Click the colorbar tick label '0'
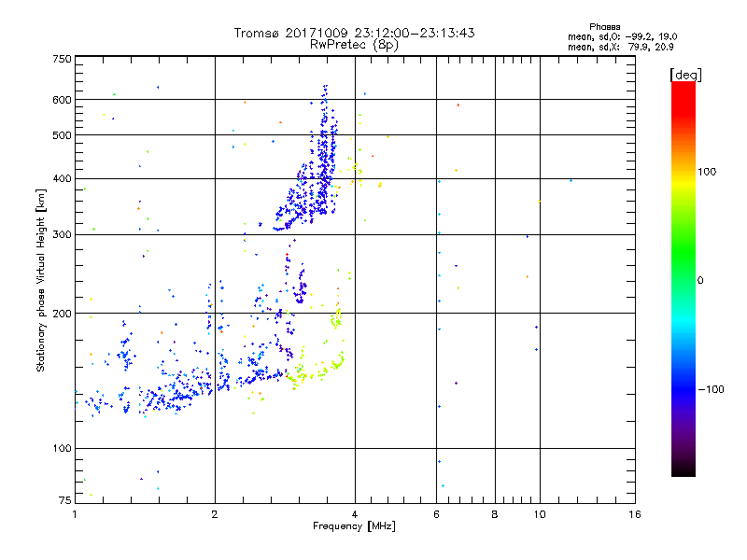Screen dimensions: 747x560 [x=700, y=281]
